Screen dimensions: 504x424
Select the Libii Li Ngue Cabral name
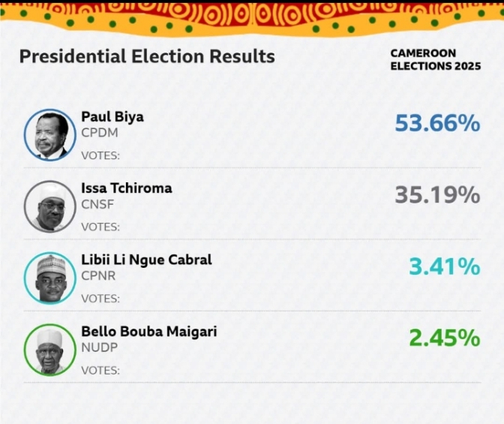coord(146,260)
